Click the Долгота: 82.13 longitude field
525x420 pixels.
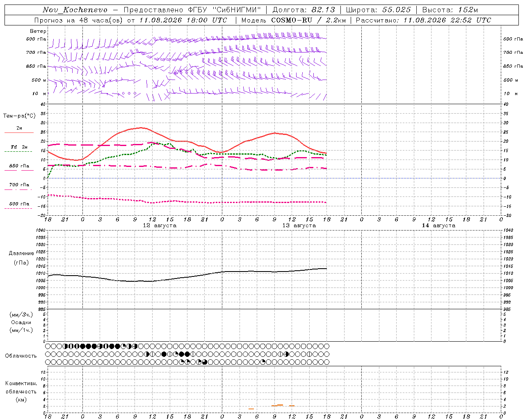point(304,10)
